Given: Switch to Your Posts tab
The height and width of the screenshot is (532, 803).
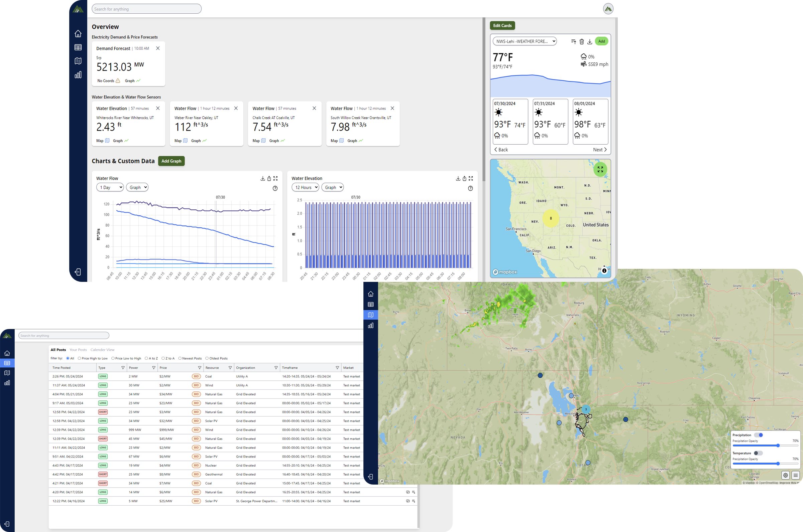Looking at the screenshot, I should [x=78, y=350].
